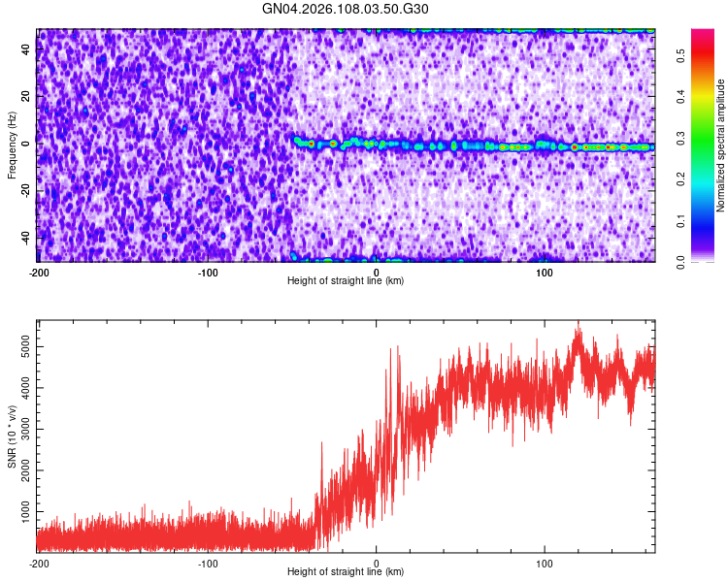Viewport: 728px width, 582px height.
Task: Click the 0.0 tick on the colorbar
Action: tap(681, 262)
